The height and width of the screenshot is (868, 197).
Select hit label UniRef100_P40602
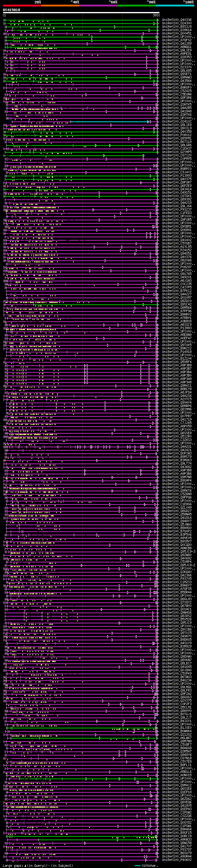177,860
